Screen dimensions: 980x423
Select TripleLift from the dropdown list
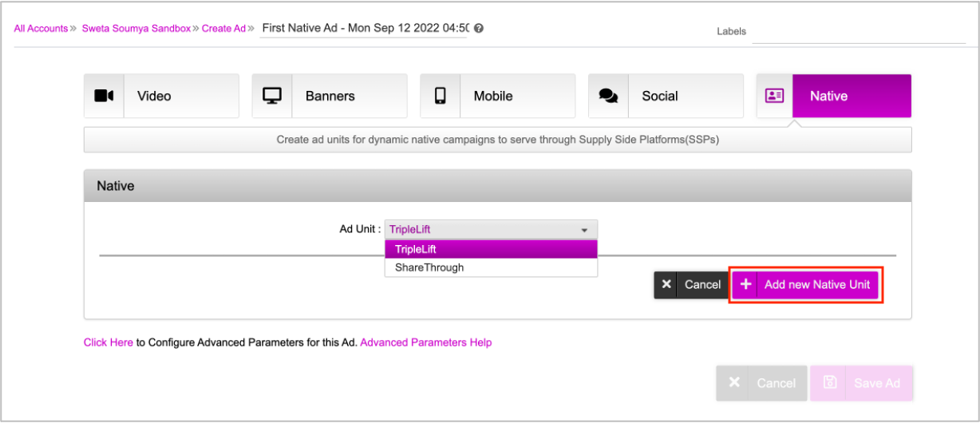[491, 250]
